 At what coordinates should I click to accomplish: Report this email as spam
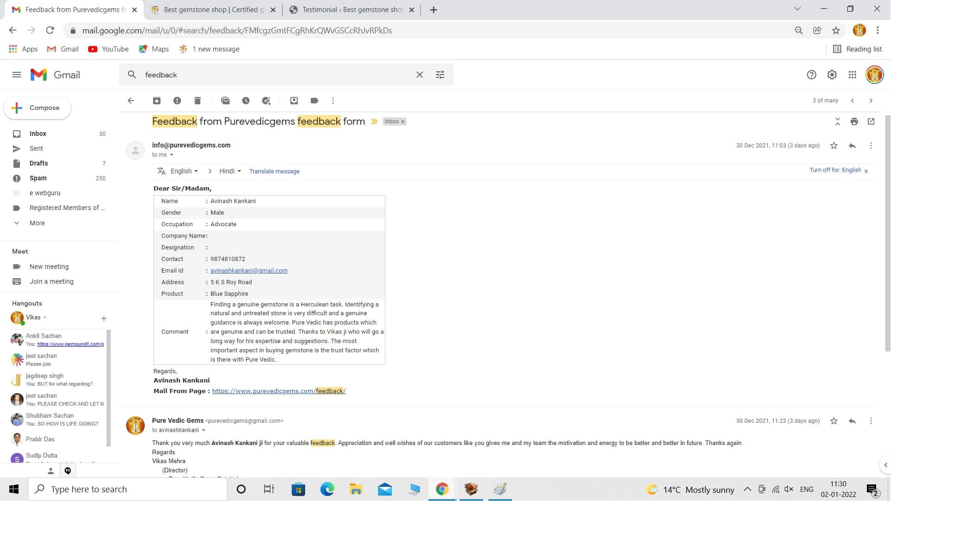[x=177, y=101]
